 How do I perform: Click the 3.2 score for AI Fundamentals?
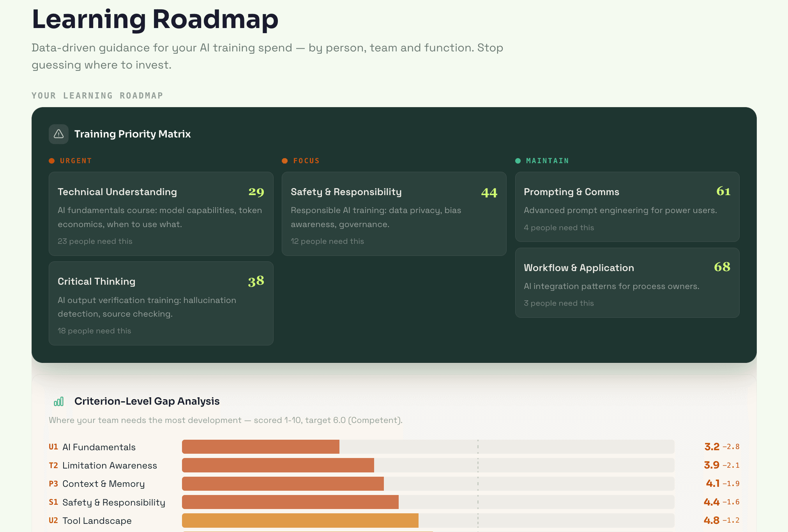(712, 447)
